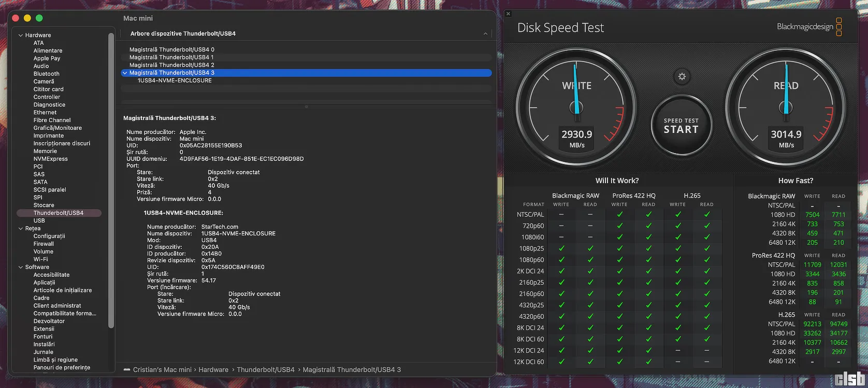Select Wi-Fi under Rețea
The image size is (868, 388).
click(x=40, y=259)
